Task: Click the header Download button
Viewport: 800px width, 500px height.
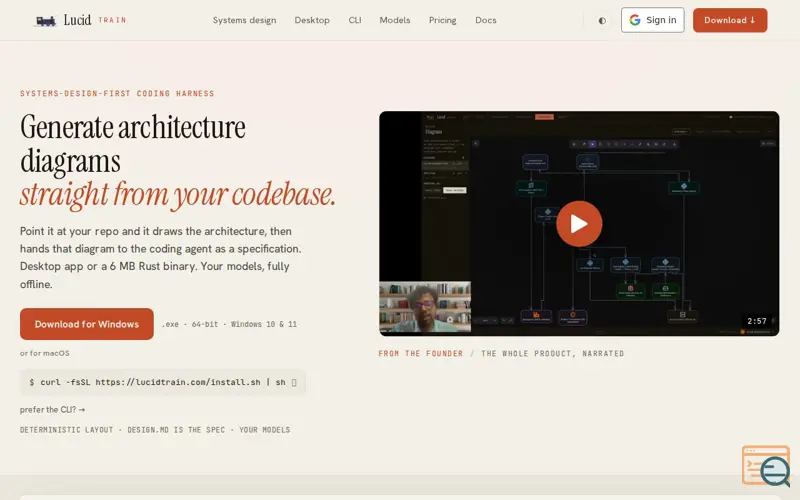Action: coord(730,20)
